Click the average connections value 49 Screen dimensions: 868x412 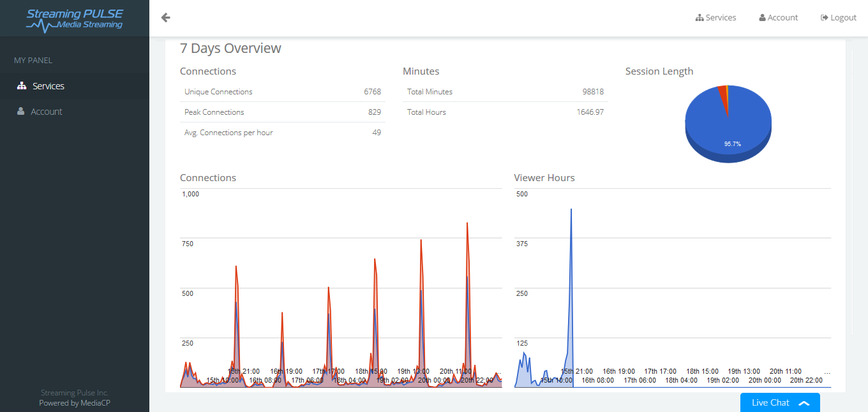coord(377,133)
